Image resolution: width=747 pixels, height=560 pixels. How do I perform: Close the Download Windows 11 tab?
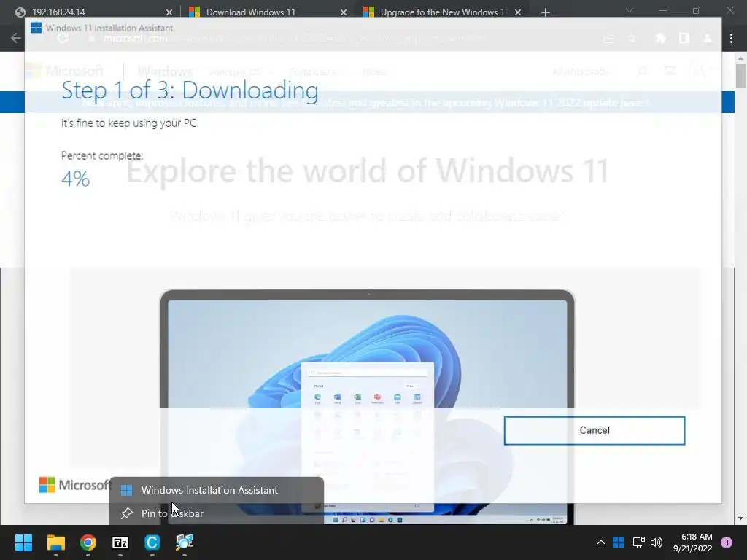(x=344, y=12)
